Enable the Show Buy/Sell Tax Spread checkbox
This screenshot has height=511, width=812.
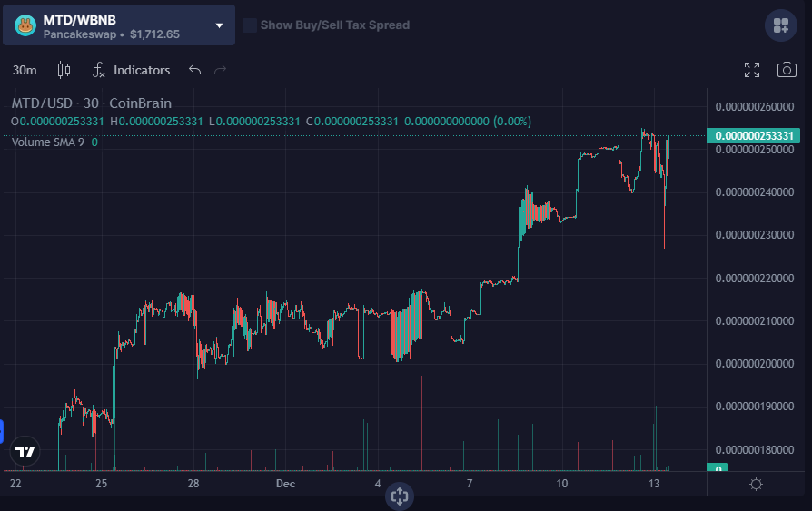[250, 25]
